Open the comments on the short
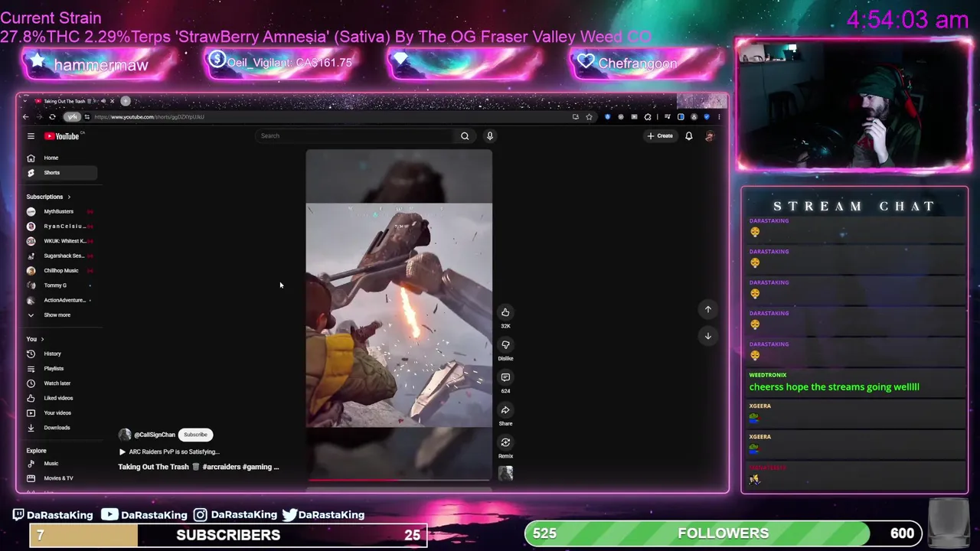The width and height of the screenshot is (980, 551). click(x=505, y=377)
